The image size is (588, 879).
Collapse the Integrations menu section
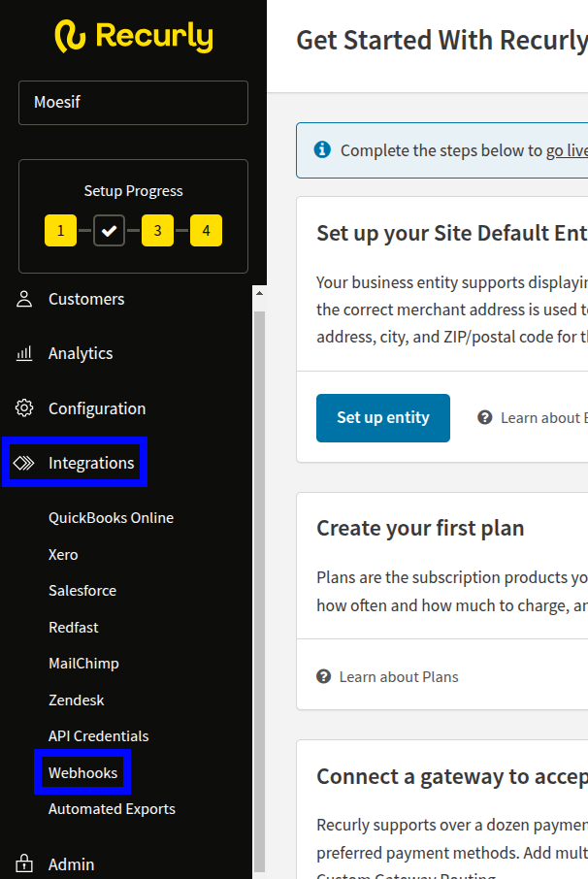[91, 464]
